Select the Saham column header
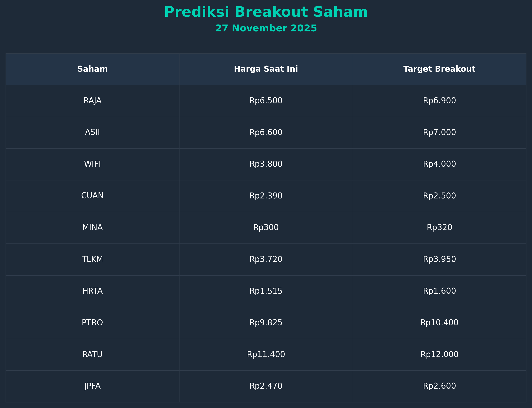Image resolution: width=532 pixels, height=408 pixels. [92, 69]
